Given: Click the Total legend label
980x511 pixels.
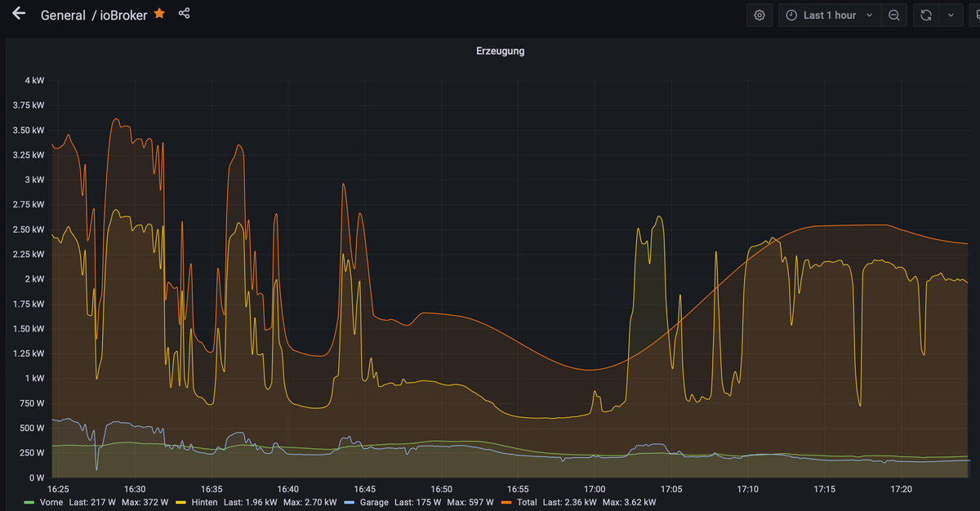Looking at the screenshot, I should click(x=527, y=502).
